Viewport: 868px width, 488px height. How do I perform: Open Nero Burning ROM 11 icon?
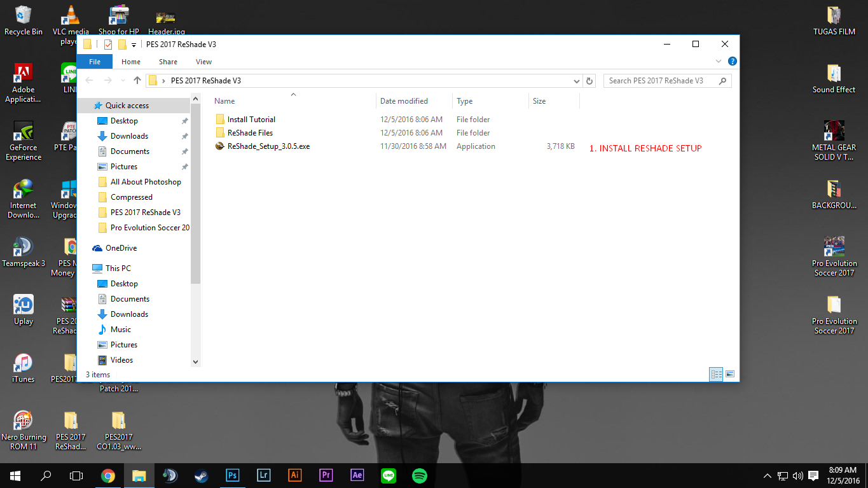coord(24,431)
